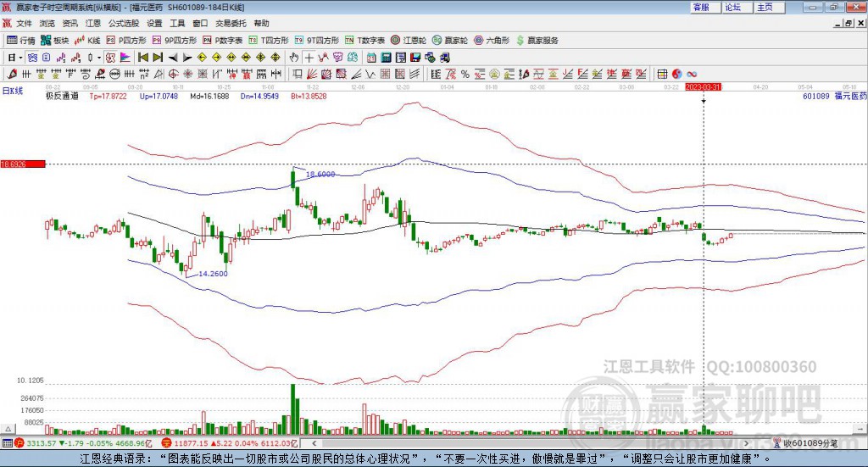Open 帮助 menu
868x467 pixels.
coord(261,23)
